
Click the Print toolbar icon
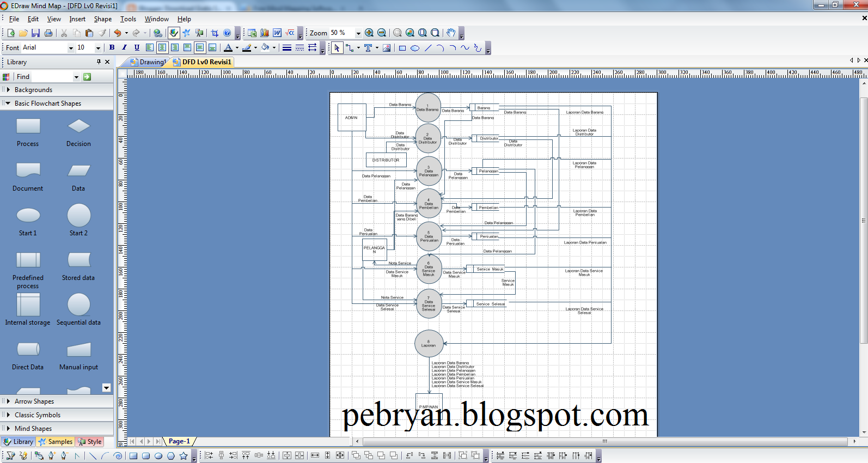point(48,33)
